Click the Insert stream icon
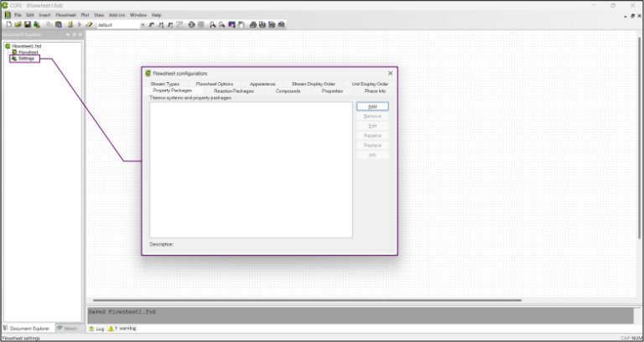This screenshot has height=342, width=644. click(x=152, y=24)
